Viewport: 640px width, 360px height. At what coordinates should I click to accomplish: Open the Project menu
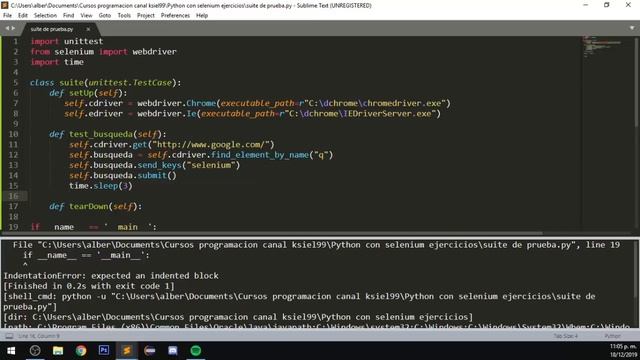(146, 16)
